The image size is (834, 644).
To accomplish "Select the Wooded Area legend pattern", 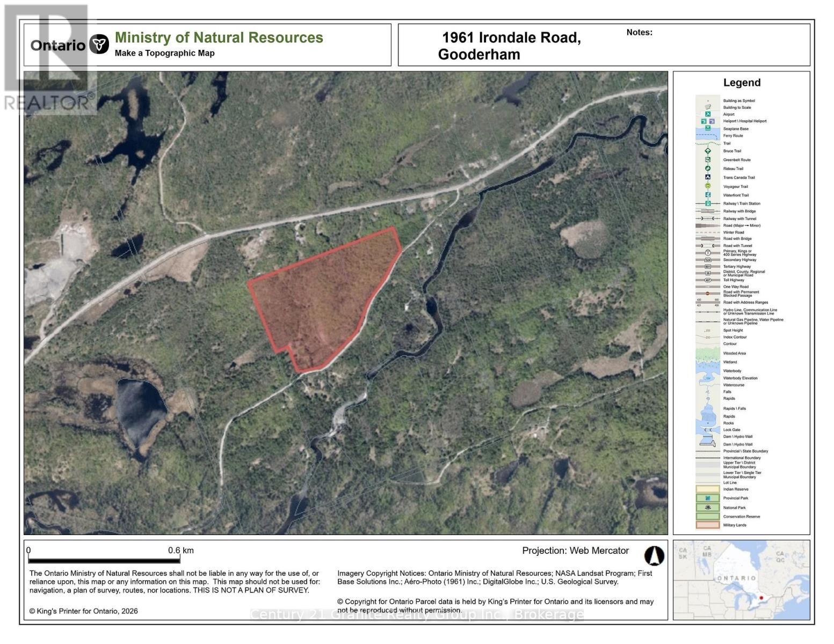I will coord(708,354).
